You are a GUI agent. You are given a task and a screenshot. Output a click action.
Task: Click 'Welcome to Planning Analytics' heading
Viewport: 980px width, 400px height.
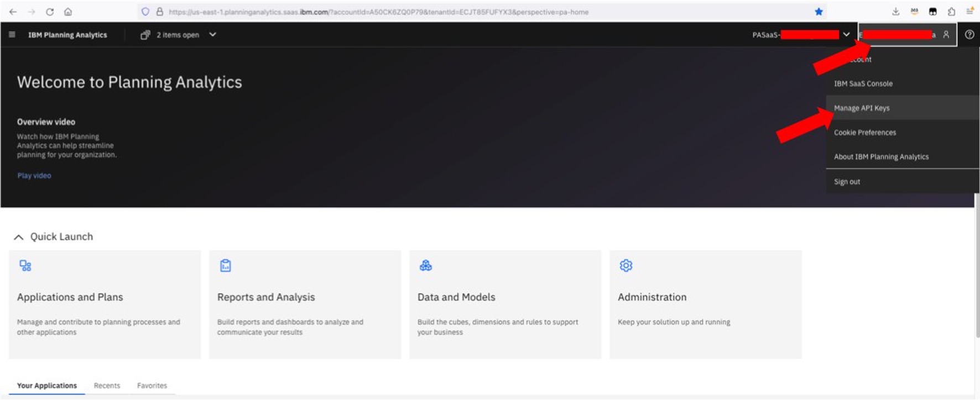(x=129, y=82)
